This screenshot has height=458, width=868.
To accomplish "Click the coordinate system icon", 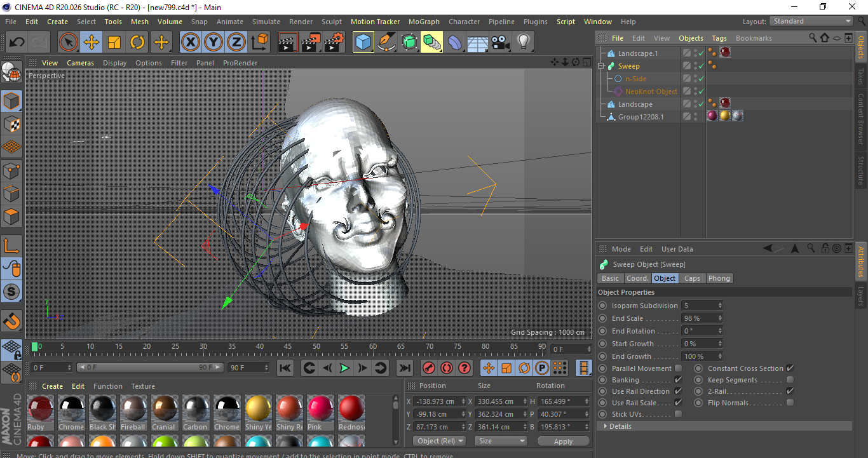I will (x=259, y=43).
